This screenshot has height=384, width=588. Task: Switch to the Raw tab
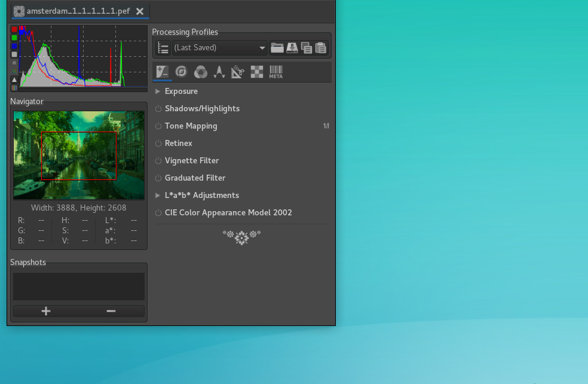coord(257,72)
